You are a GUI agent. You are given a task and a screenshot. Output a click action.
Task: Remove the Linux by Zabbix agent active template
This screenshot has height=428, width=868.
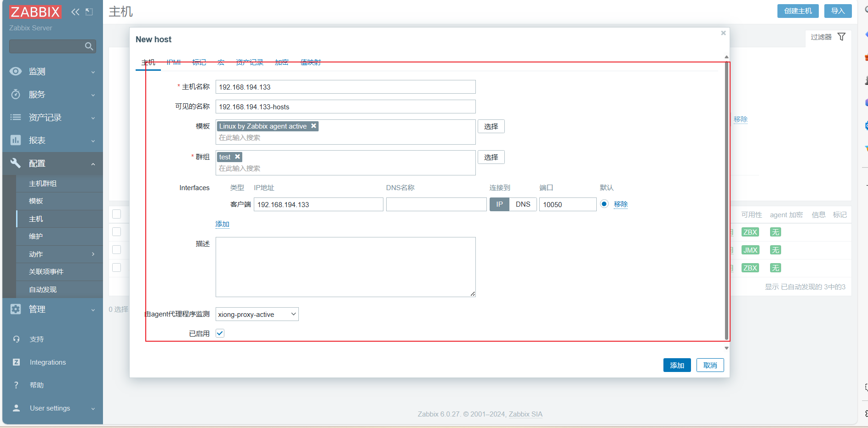[314, 126]
